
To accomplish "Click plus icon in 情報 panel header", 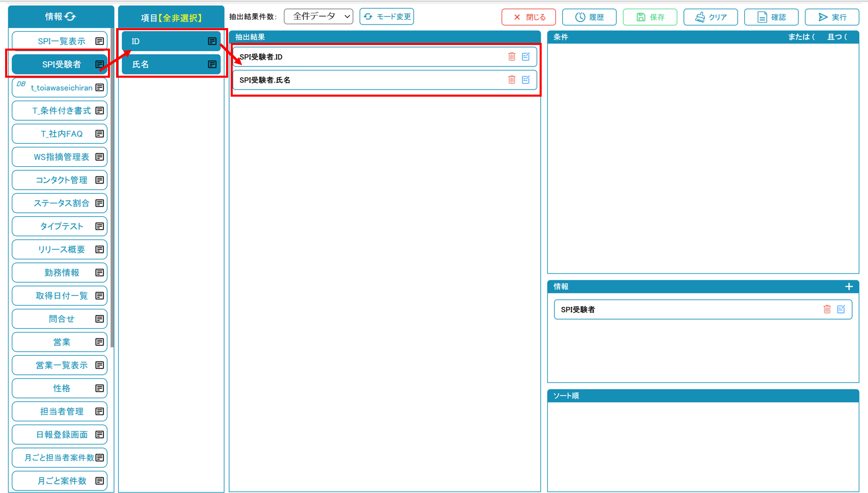I will pyautogui.click(x=849, y=286).
